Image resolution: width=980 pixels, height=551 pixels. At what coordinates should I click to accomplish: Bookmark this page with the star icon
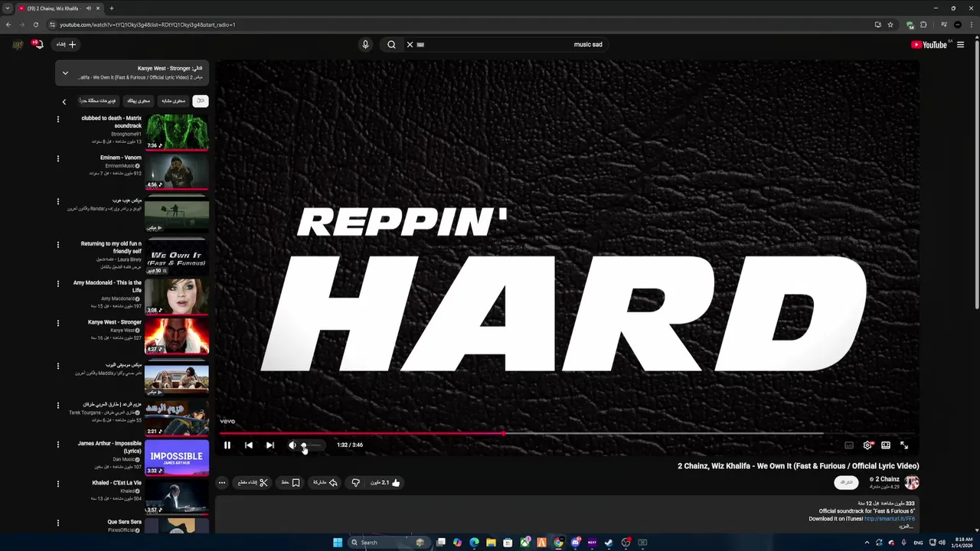click(x=890, y=24)
